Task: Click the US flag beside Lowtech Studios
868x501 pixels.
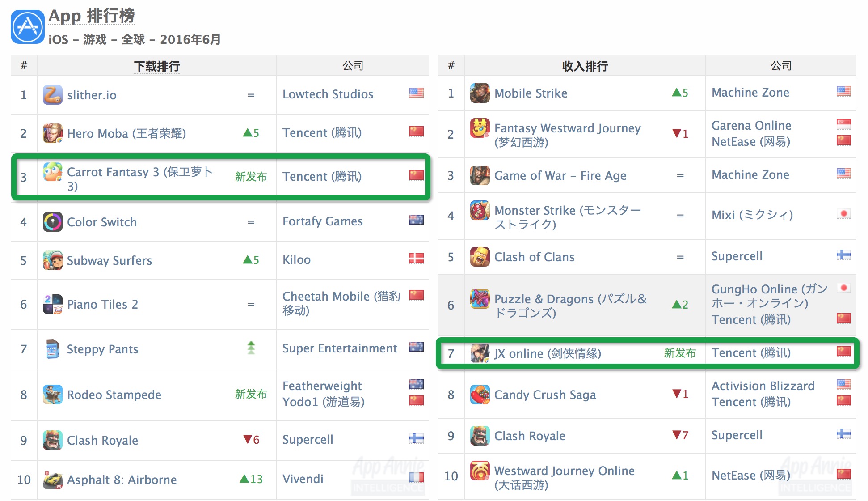Action: click(x=416, y=93)
